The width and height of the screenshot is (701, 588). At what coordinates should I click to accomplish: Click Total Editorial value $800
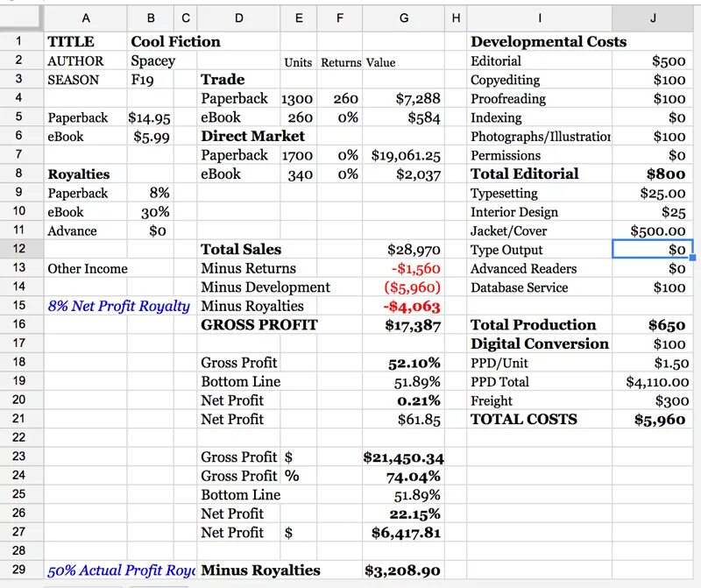coord(652,174)
